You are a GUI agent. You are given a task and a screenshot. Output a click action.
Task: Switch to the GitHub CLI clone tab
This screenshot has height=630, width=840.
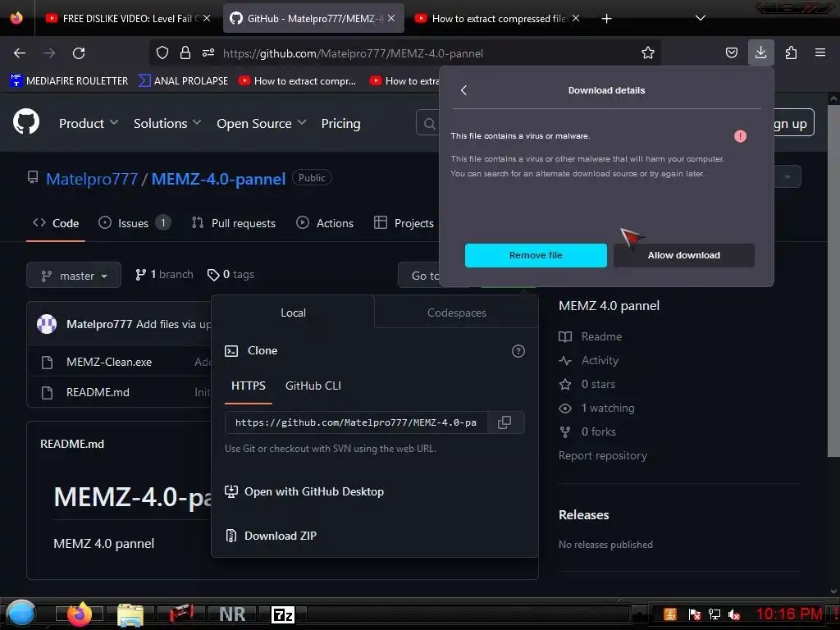coord(313,386)
